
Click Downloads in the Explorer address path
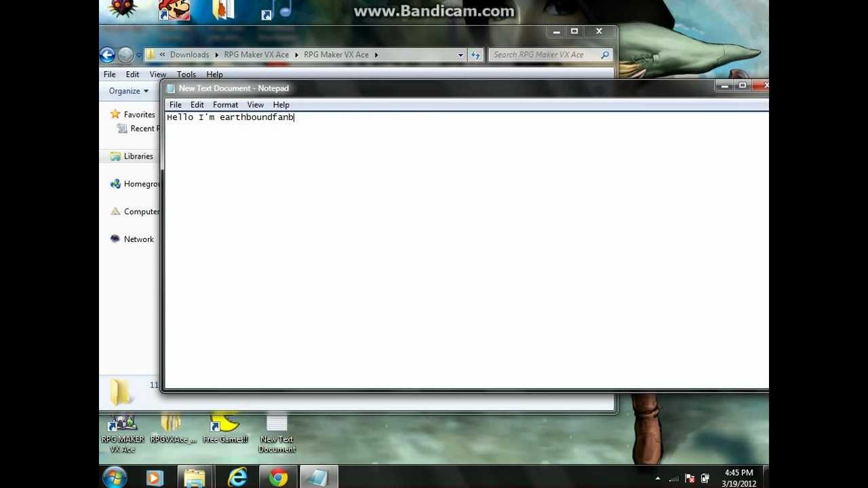point(189,55)
